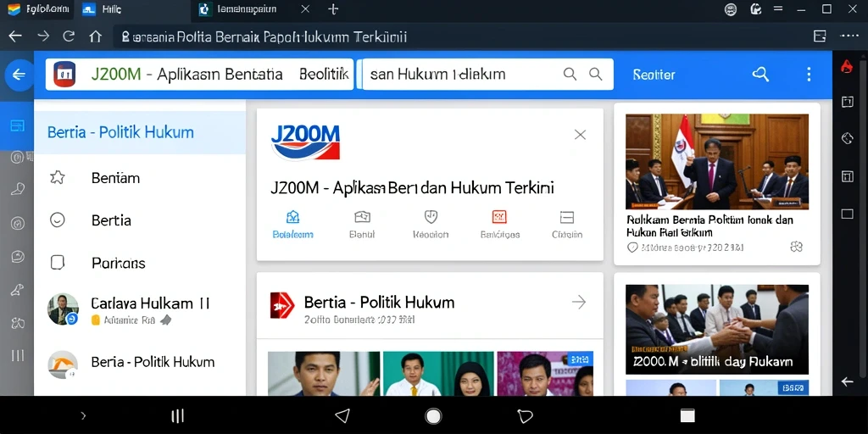868x434 pixels.
Task: Click the red icon beside Bertia - Politik Hukum
Action: click(282, 305)
